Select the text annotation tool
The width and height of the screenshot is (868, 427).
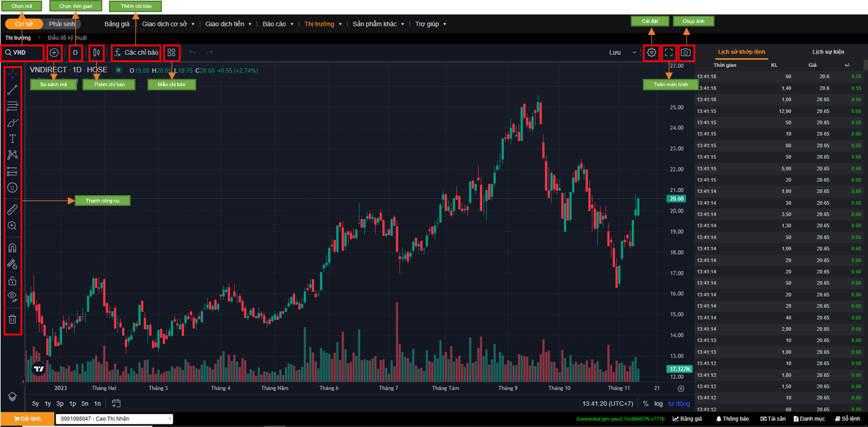(x=13, y=139)
